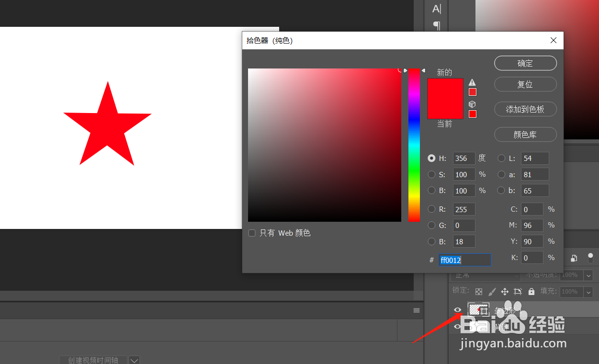The width and height of the screenshot is (599, 364).
Task: Select the in-gamut color swatch below warning
Action: (x=473, y=92)
